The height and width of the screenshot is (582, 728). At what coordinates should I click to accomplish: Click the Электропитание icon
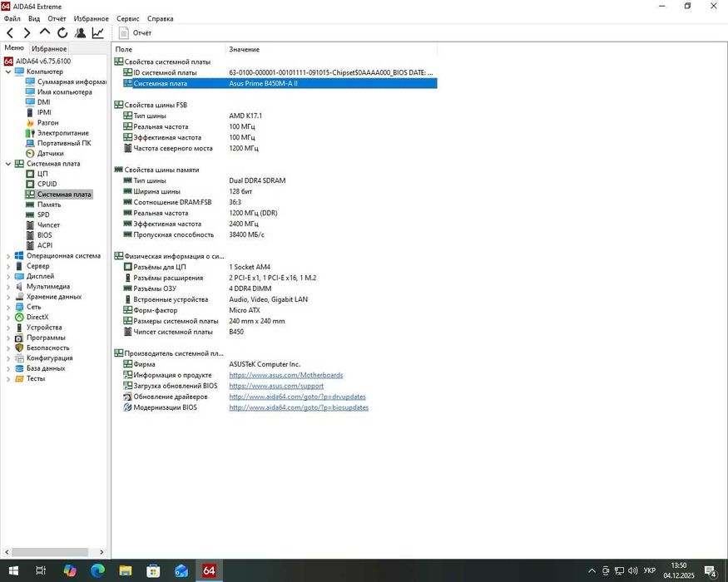[30, 133]
